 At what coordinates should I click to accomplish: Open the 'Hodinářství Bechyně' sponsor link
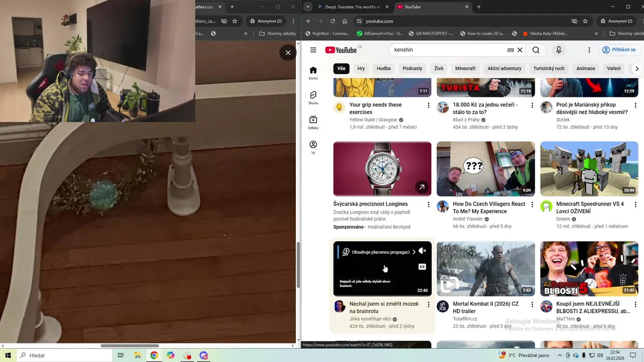pos(389,227)
